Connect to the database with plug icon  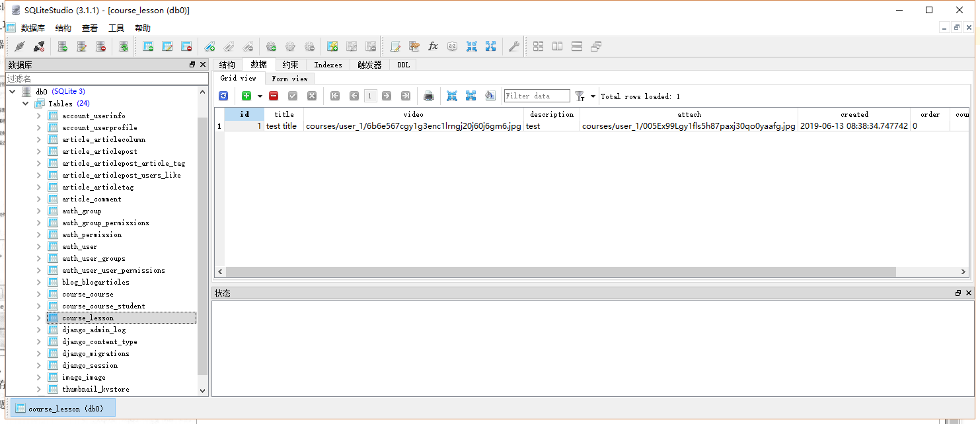click(20, 46)
